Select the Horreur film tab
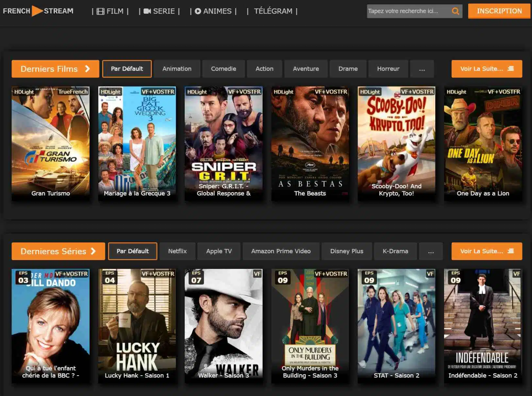The image size is (532, 396). tap(388, 69)
